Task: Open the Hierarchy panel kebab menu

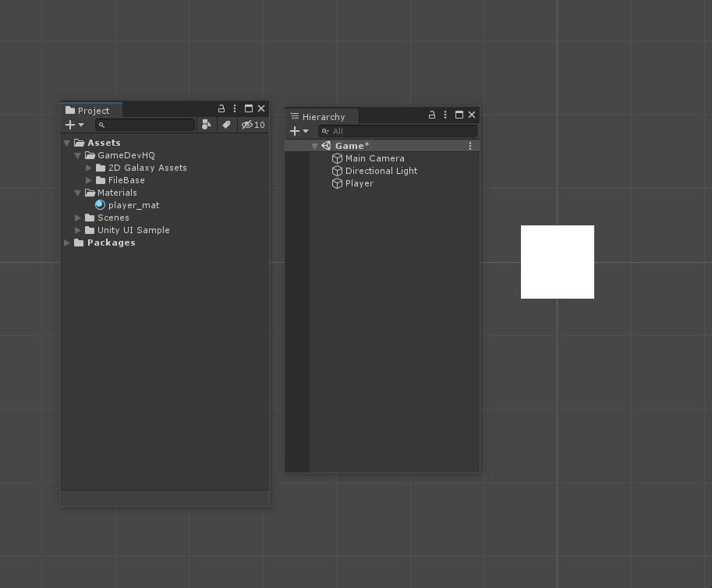Action: pos(445,115)
